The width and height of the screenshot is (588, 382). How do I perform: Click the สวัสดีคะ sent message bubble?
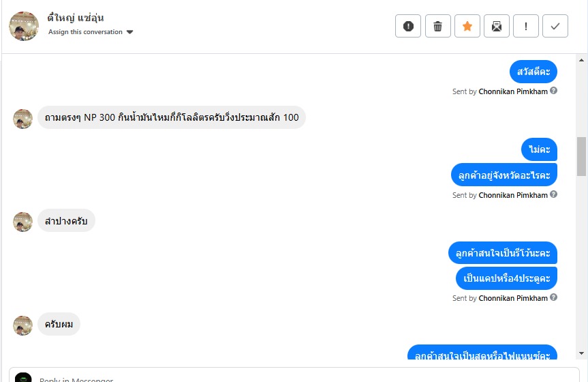[533, 72]
